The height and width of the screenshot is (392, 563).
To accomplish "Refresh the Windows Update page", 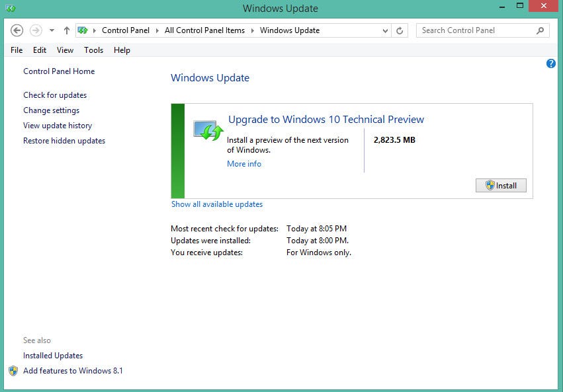I will [401, 30].
